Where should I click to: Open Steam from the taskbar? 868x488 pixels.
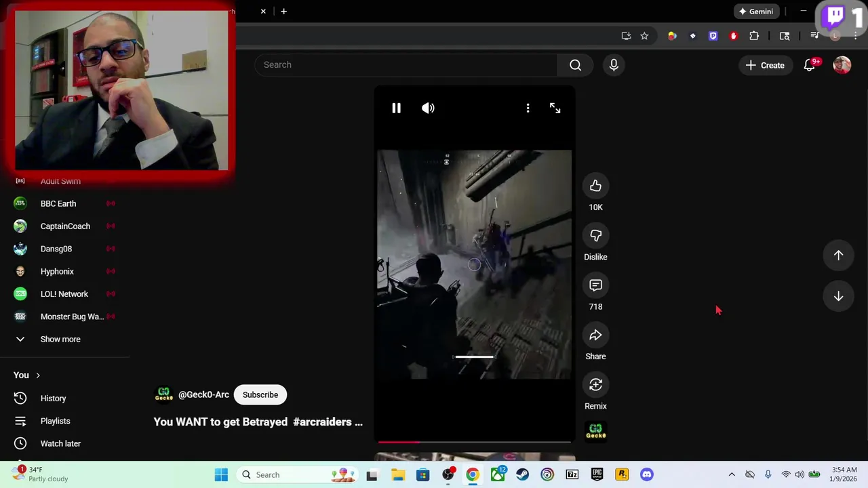click(x=522, y=474)
